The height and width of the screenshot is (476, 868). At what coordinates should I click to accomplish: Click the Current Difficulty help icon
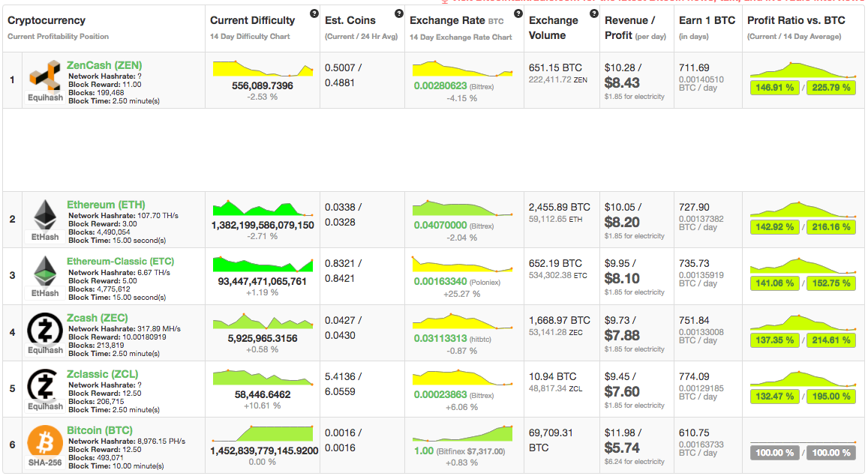pos(314,13)
